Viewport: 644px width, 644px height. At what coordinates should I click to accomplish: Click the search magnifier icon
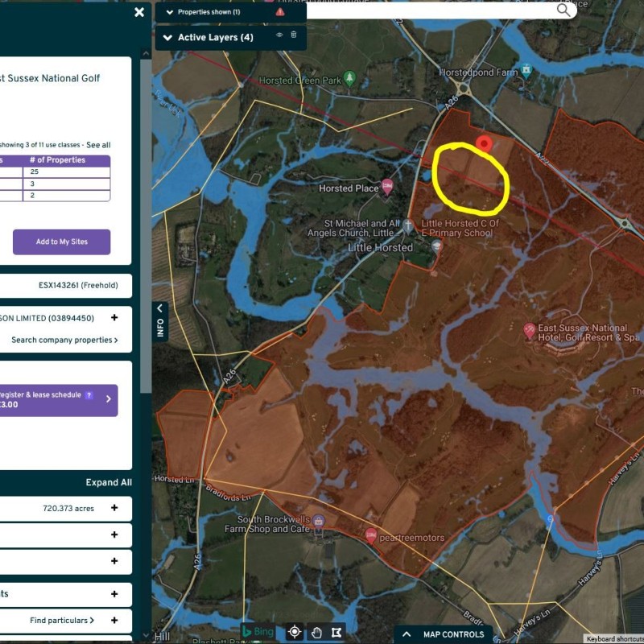[x=563, y=10]
